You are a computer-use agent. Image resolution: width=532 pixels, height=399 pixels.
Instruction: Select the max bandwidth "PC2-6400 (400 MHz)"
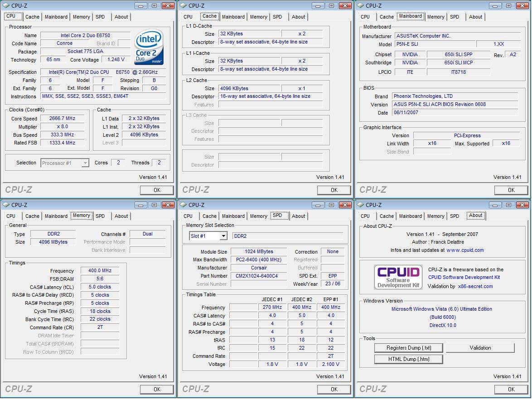tap(259, 260)
